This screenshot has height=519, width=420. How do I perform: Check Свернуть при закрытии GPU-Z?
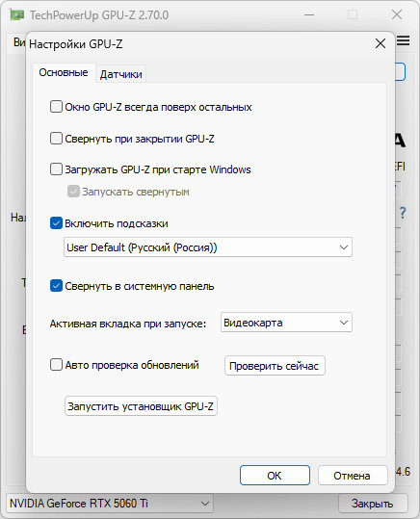pos(56,139)
